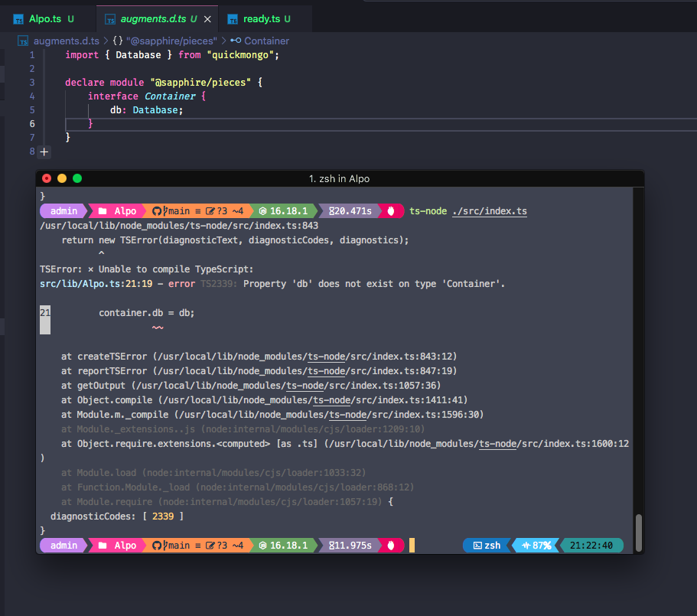This screenshot has width=697, height=616.
Task: Click the zsh shell indicator segment
Action: (487, 546)
